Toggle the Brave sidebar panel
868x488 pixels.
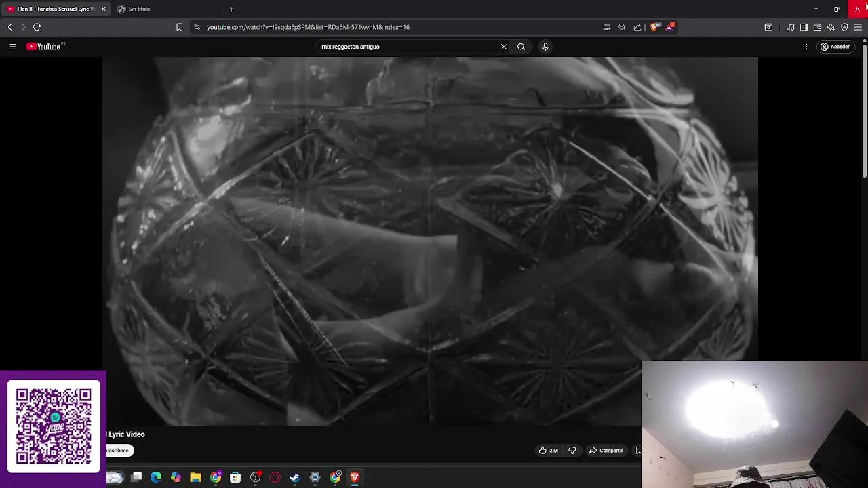804,27
